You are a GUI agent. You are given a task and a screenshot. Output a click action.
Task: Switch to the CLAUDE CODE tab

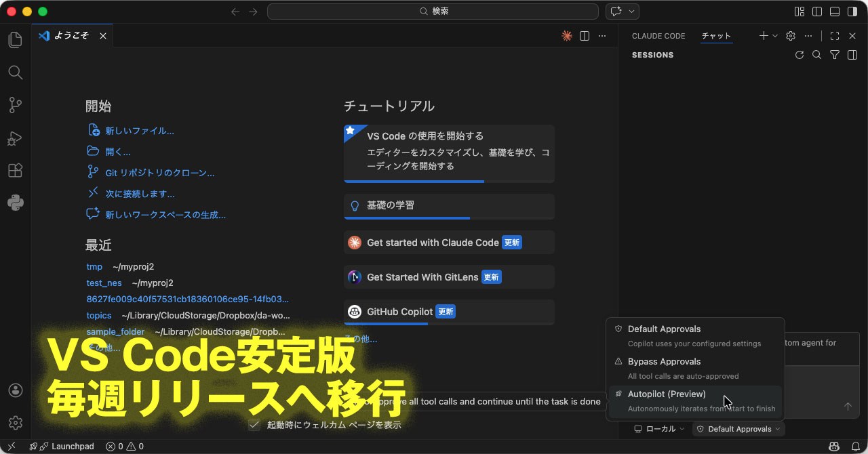pyautogui.click(x=658, y=36)
